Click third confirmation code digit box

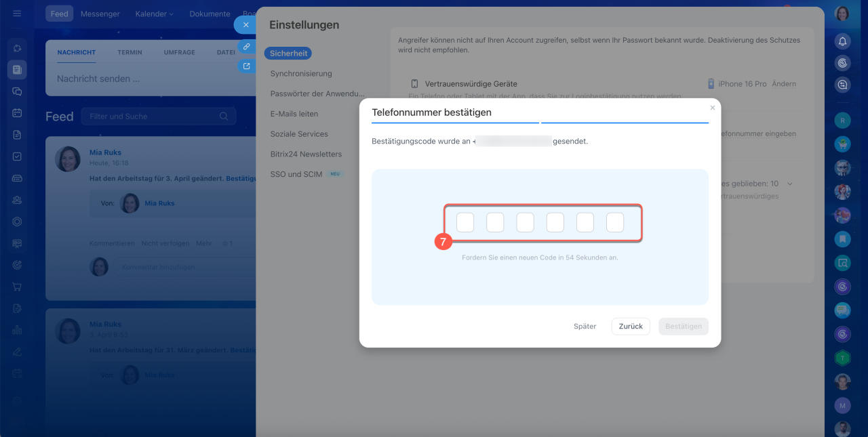pos(525,222)
